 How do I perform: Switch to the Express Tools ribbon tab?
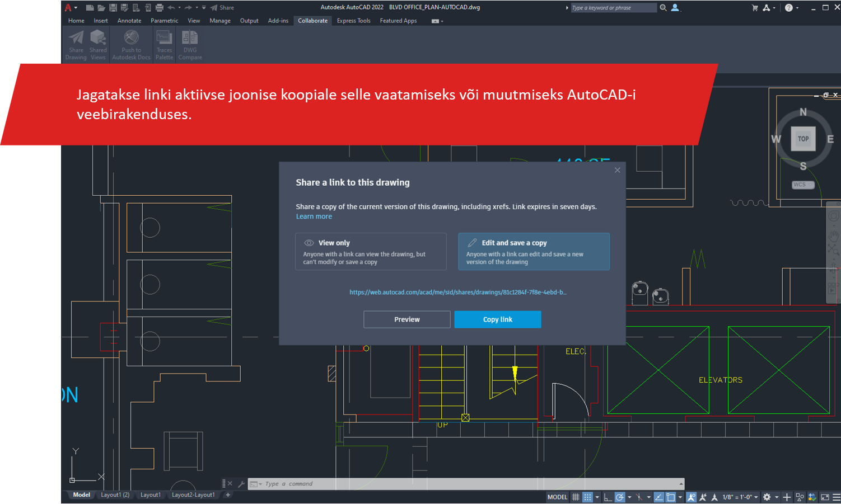tap(353, 21)
